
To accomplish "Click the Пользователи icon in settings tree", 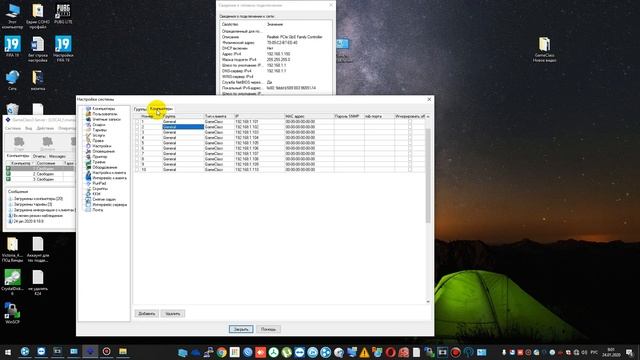I will pyautogui.click(x=88, y=114).
